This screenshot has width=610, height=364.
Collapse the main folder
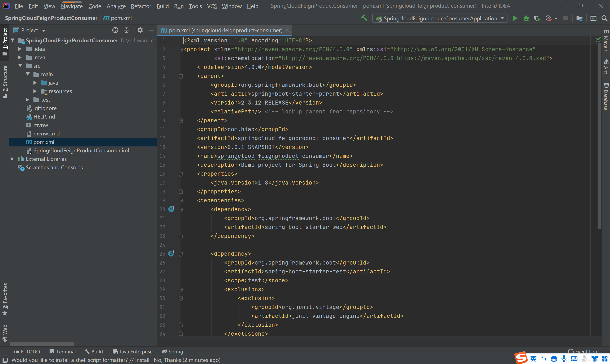(28, 74)
